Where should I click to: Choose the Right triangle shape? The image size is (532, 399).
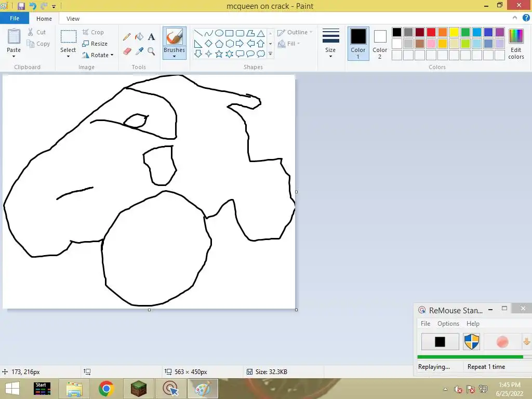[x=198, y=44]
